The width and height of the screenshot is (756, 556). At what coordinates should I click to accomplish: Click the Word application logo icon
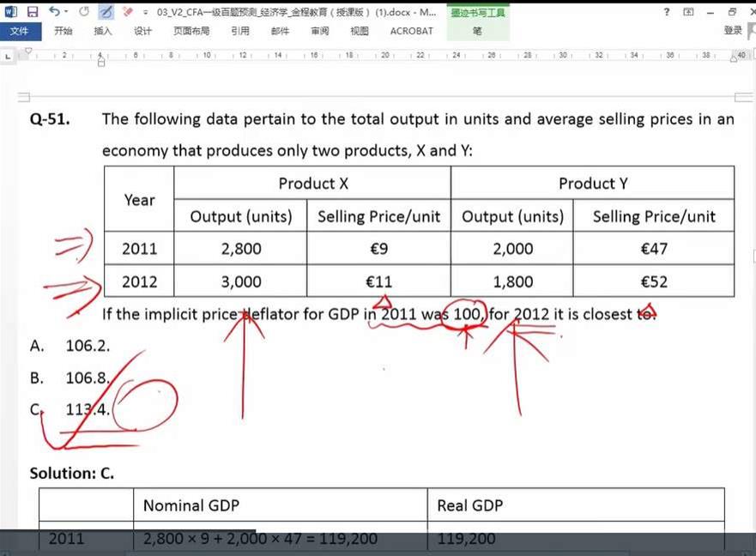pyautogui.click(x=11, y=12)
